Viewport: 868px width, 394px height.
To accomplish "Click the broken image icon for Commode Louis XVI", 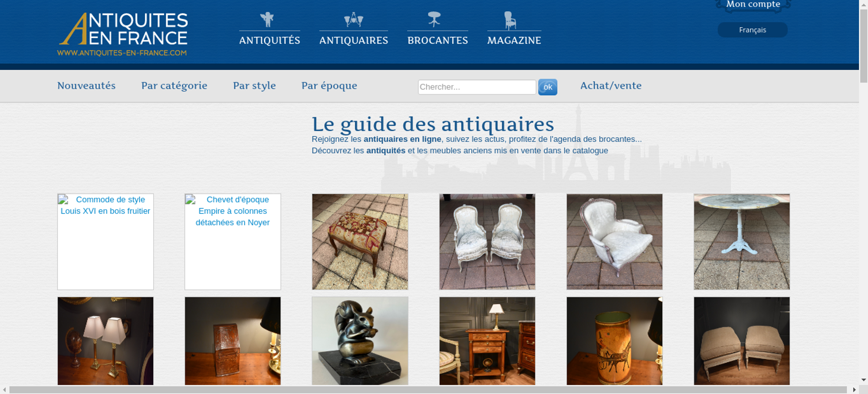I will coord(63,200).
